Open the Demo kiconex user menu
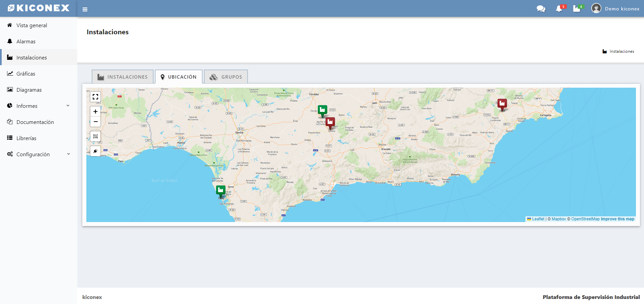 pos(615,9)
